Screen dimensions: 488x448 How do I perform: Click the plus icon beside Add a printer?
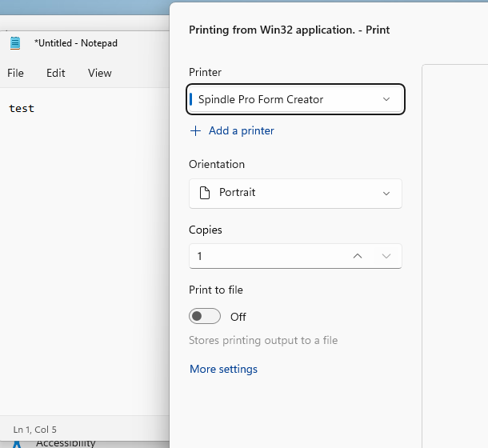pyautogui.click(x=195, y=130)
